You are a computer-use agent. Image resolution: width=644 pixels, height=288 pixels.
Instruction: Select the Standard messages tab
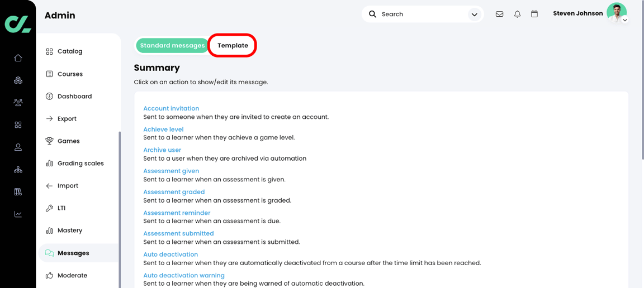coord(173,46)
